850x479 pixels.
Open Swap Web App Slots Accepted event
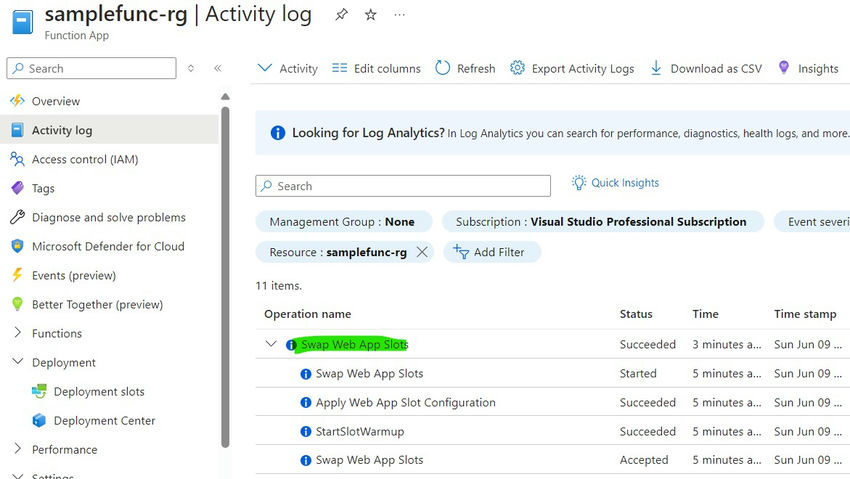click(x=369, y=460)
